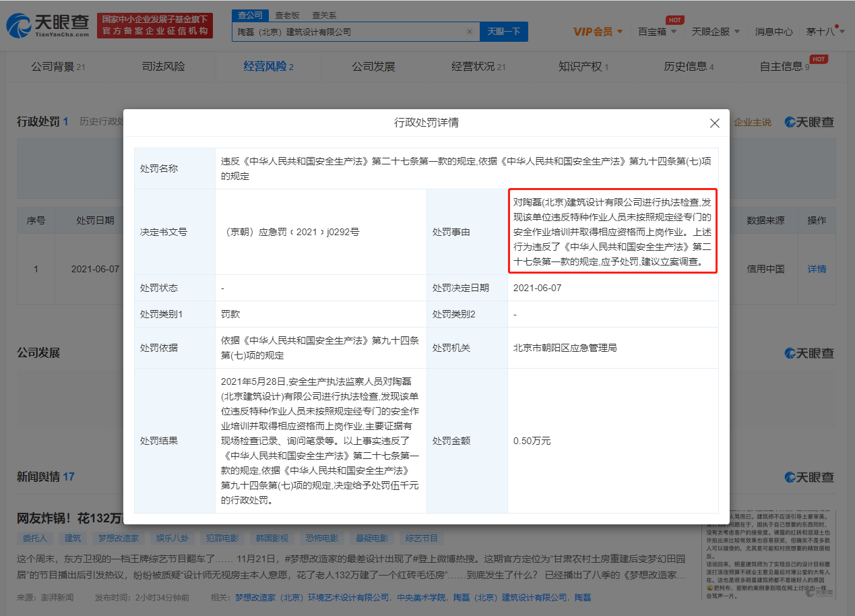Screen dimensions: 855x616
Task: Switch to 司法风险 tab
Action: (163, 67)
